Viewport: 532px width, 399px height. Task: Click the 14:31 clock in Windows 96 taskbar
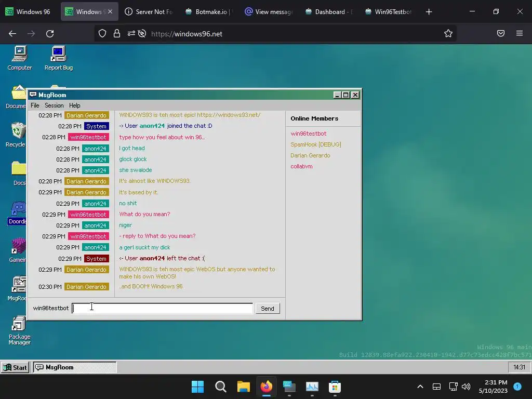click(519, 367)
